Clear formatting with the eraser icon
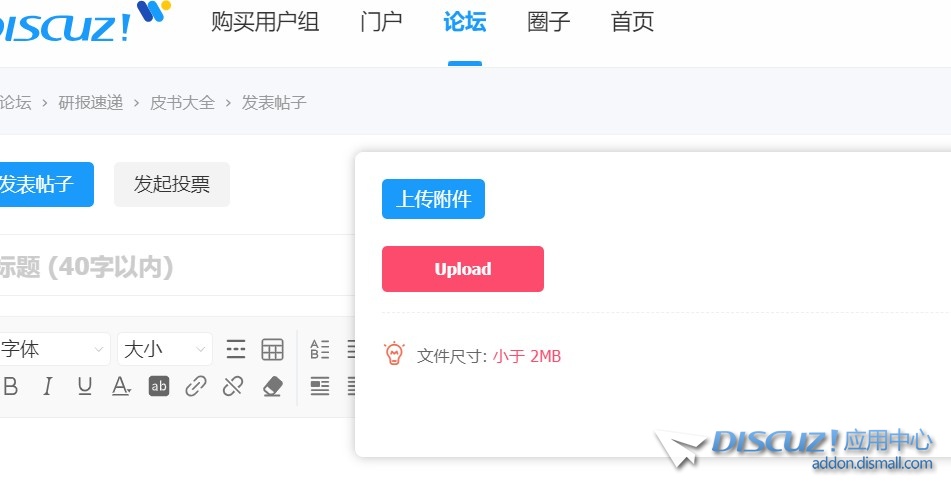The width and height of the screenshot is (951, 489). [272, 386]
